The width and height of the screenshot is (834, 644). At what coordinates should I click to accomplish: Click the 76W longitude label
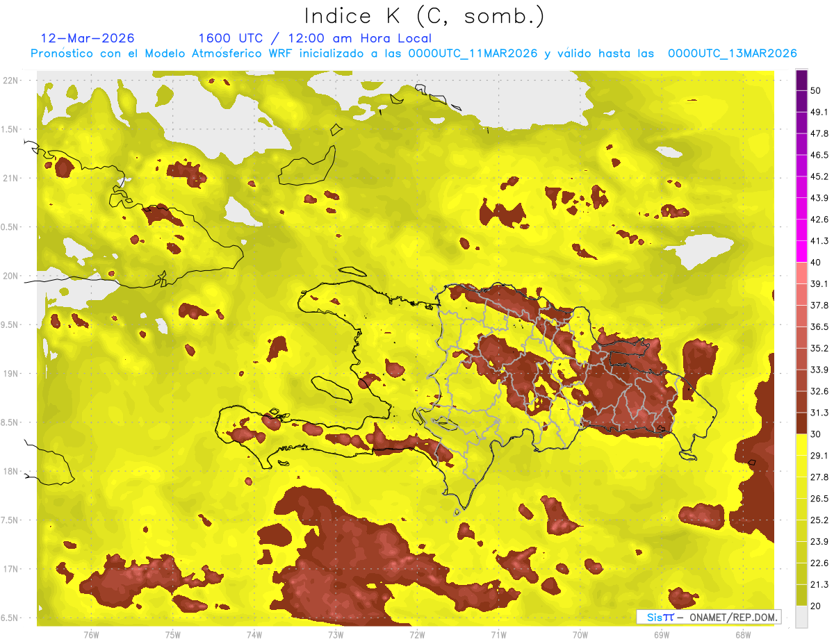click(91, 634)
